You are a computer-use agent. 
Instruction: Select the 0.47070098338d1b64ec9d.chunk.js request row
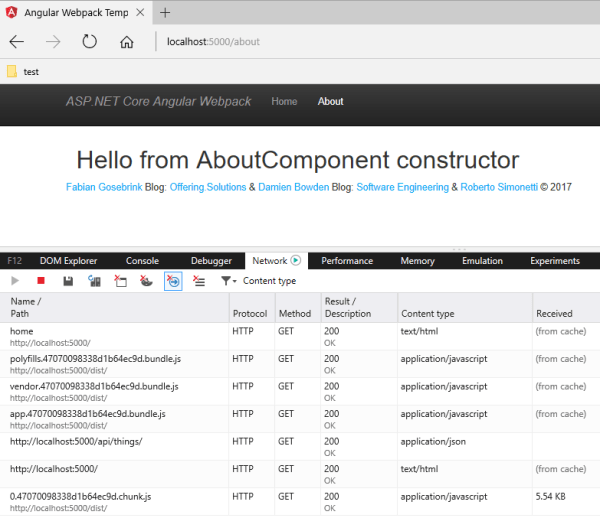[300, 502]
